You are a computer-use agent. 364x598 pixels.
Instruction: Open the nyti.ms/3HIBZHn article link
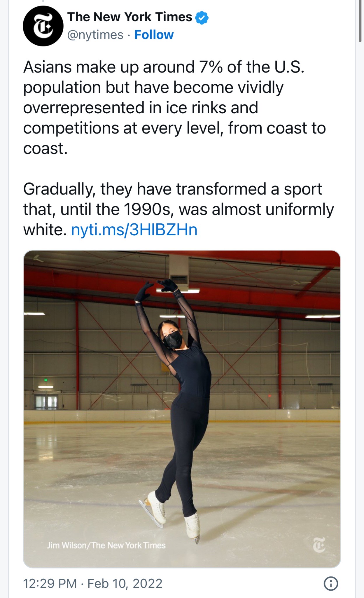[x=134, y=230]
